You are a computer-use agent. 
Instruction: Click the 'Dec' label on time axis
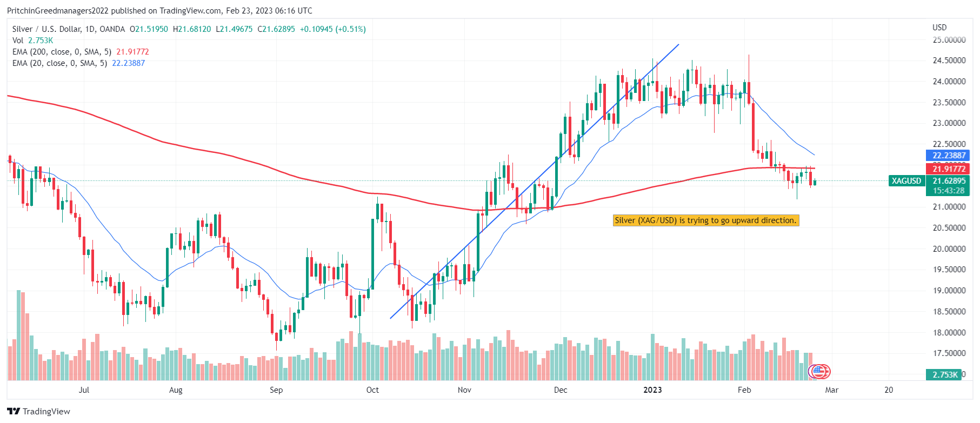pyautogui.click(x=561, y=390)
